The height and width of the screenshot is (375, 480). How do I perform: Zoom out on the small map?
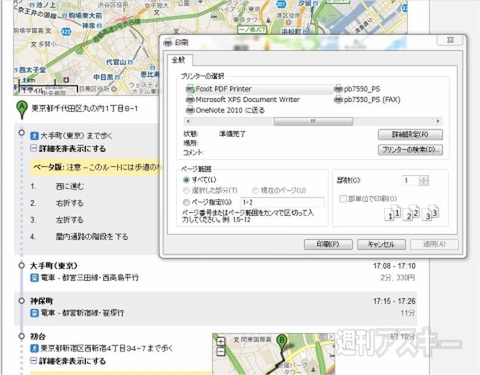tap(220, 351)
